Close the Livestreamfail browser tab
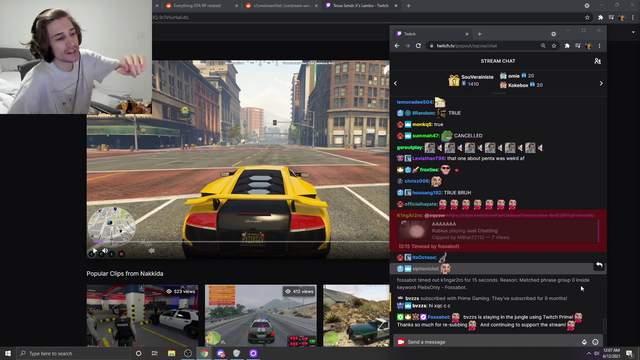Viewport: 640px width, 360px height. 316,6
